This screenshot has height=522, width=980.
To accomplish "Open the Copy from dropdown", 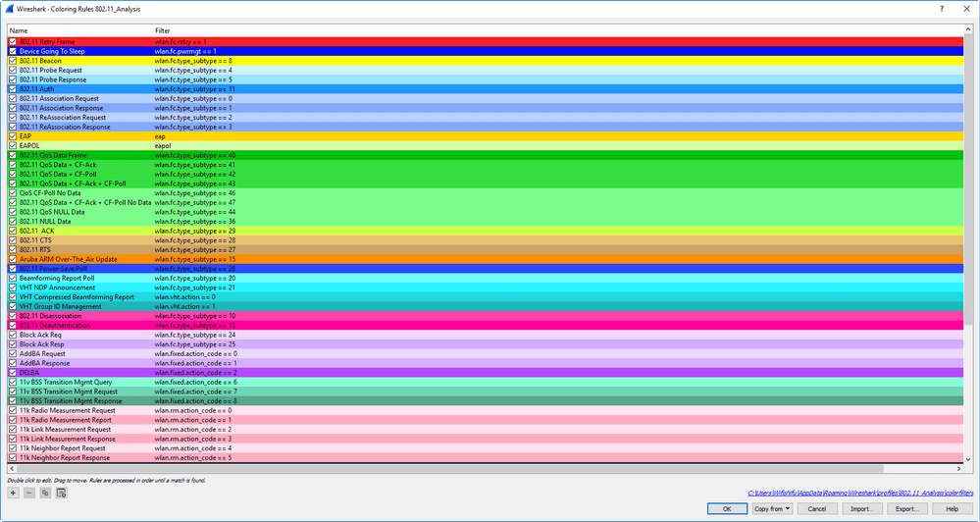I will [x=772, y=509].
